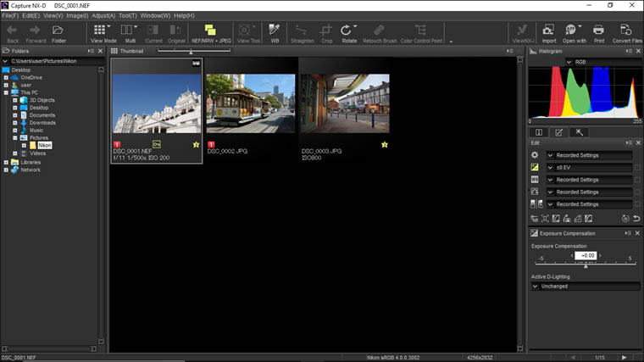Open the Edit menu
This screenshot has height=362, width=644.
click(31, 15)
